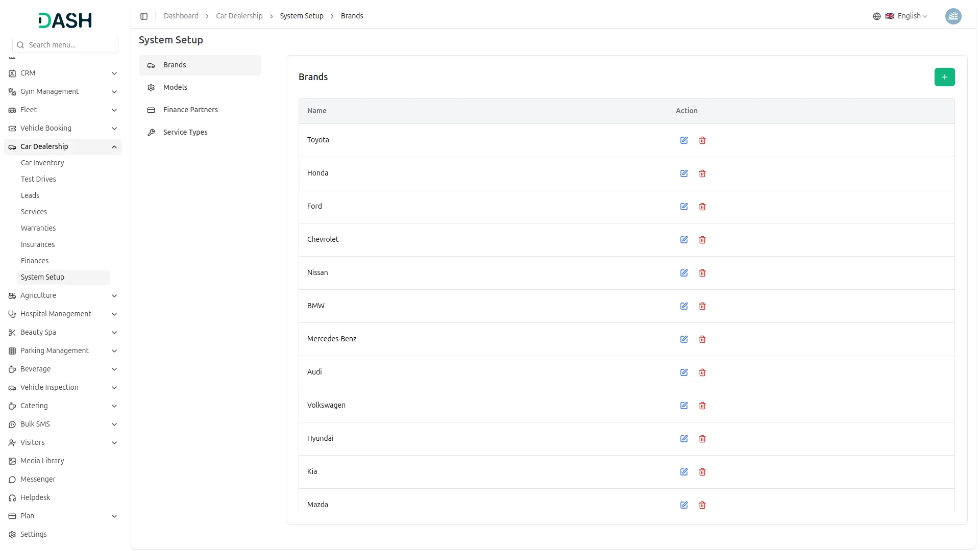Edit the Volkswagen brand entry
The width and height of the screenshot is (980, 551).
click(x=684, y=406)
